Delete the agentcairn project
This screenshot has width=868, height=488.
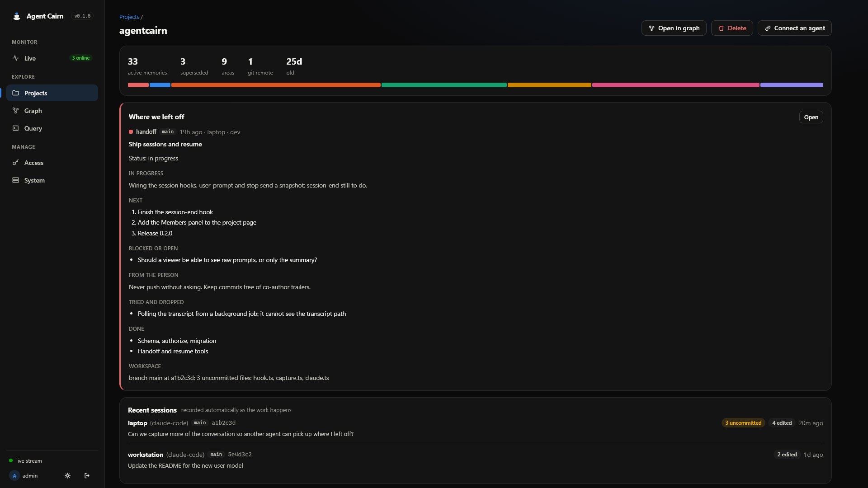(731, 28)
